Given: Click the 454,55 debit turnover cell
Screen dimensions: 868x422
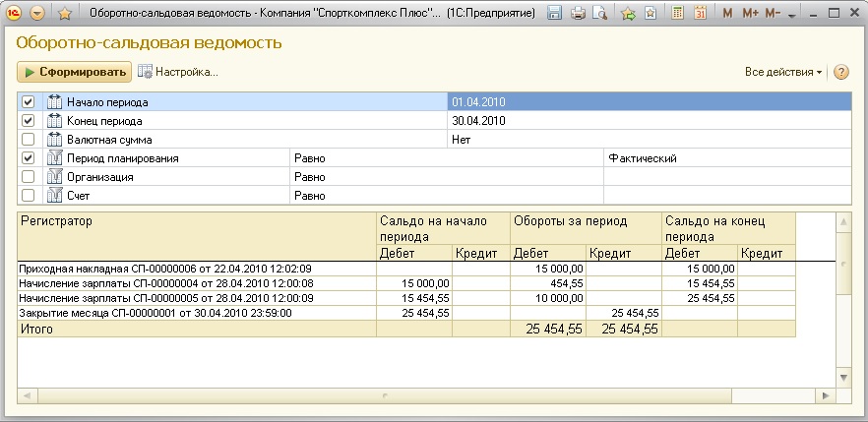Looking at the screenshot, I should point(547,283).
